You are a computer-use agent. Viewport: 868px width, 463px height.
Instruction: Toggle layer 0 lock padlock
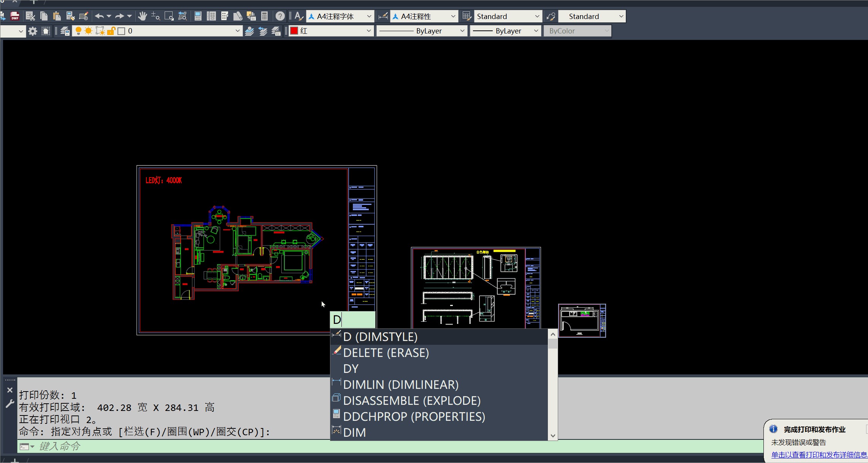111,31
